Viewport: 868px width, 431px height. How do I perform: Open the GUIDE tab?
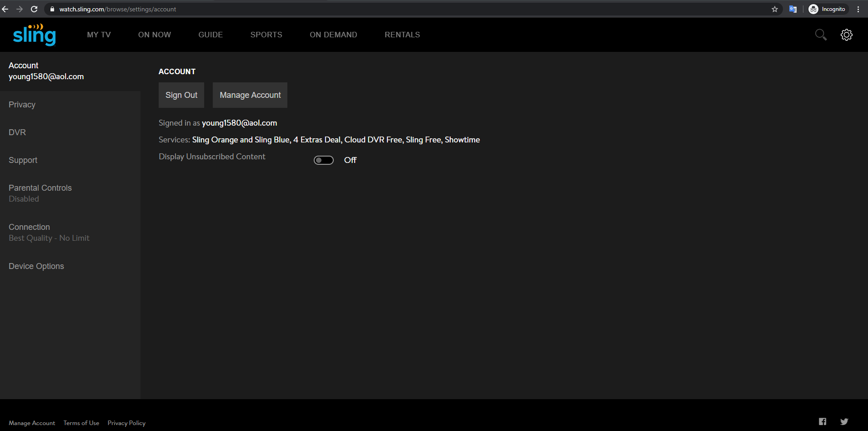pos(211,35)
